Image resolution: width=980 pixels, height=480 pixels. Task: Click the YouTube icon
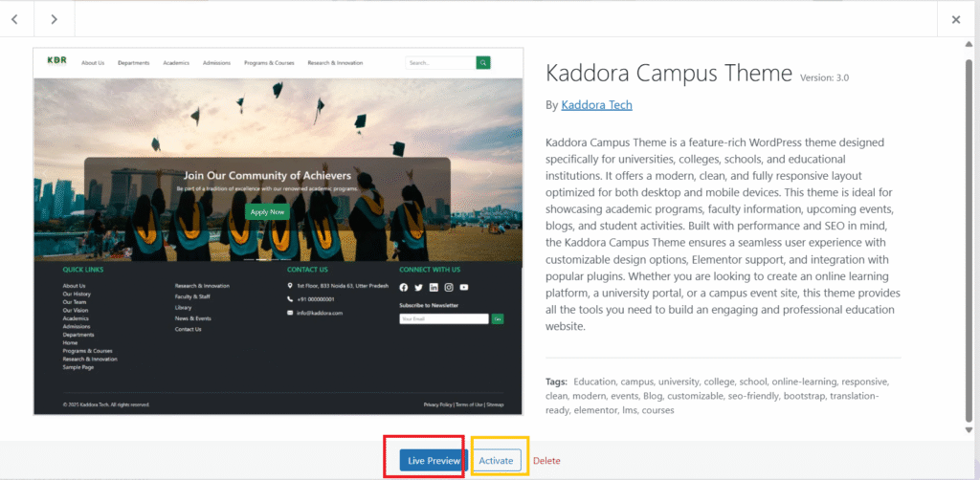click(464, 287)
